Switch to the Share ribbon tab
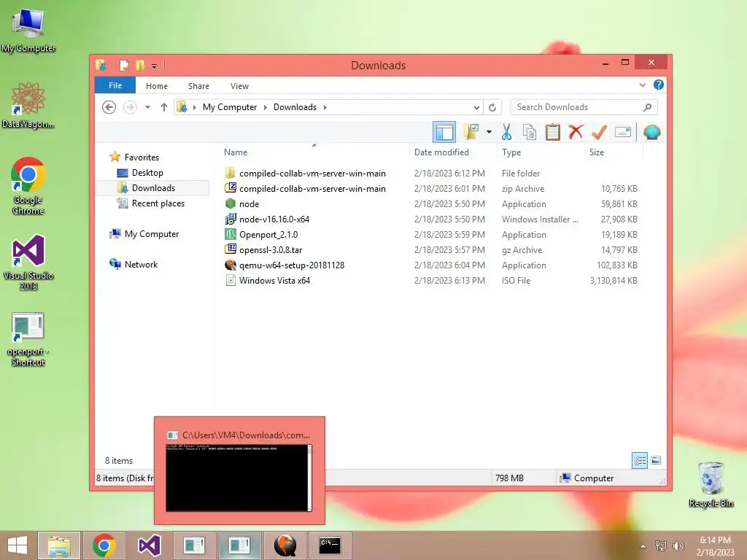The image size is (747, 560). 198,86
